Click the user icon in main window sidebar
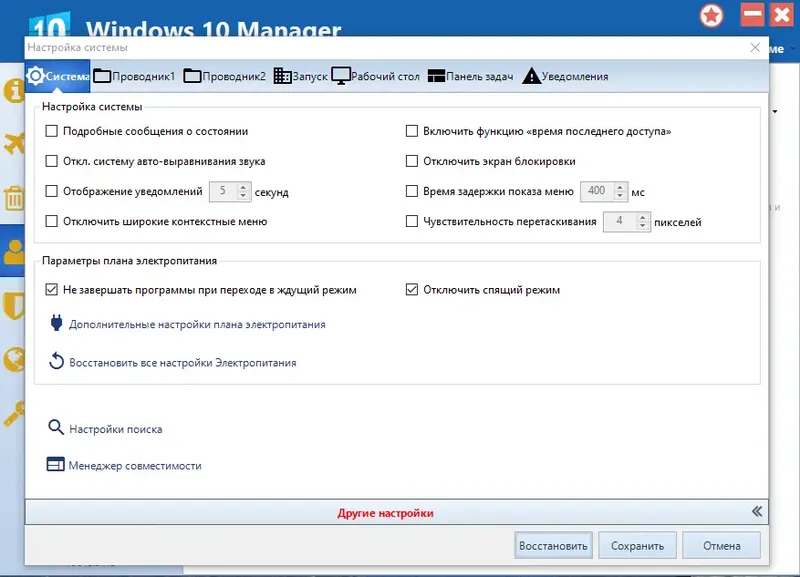 click(14, 251)
